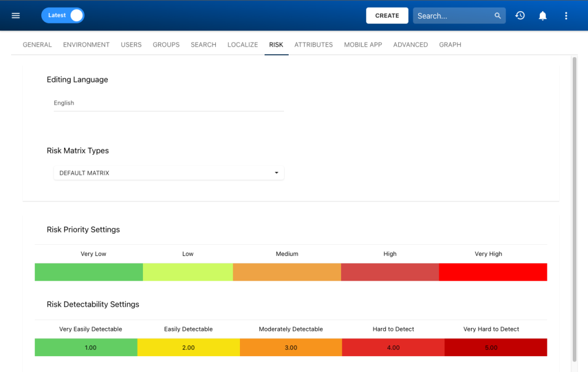588x372 pixels.
Task: Click the vertical page scrollbar
Action: point(574,210)
